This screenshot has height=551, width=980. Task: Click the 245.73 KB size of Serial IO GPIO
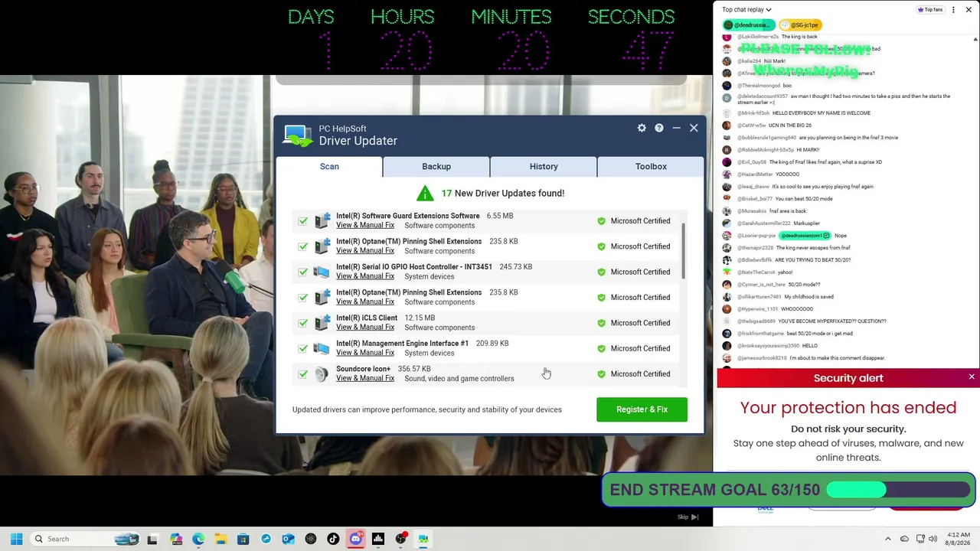[516, 267]
